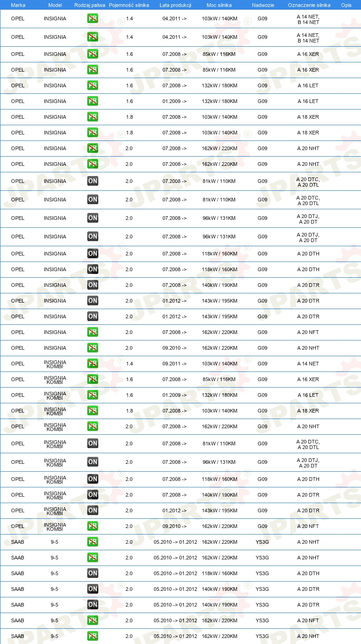Click the Marka column header

tap(18, 5)
